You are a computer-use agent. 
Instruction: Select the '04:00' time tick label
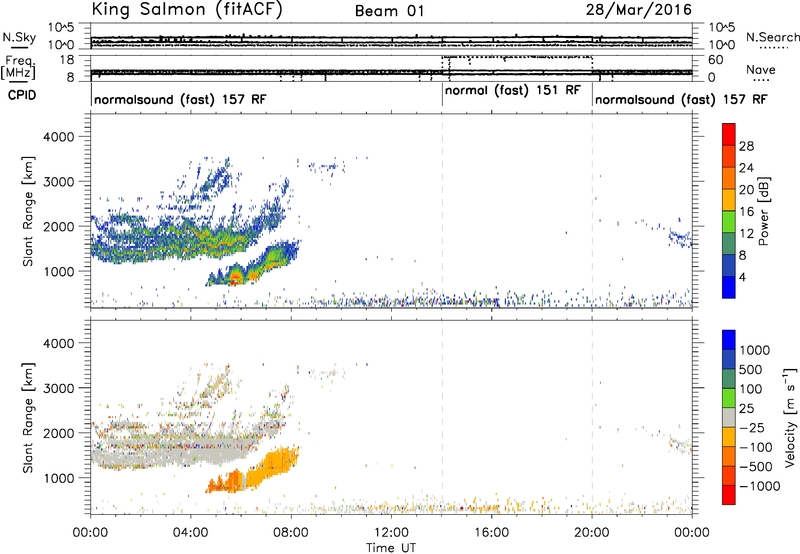pos(190,533)
